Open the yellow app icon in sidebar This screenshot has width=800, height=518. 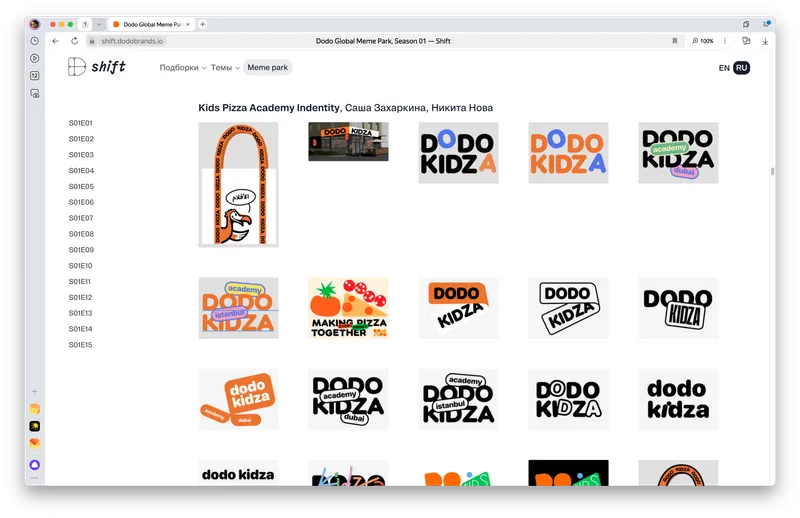[35, 409]
